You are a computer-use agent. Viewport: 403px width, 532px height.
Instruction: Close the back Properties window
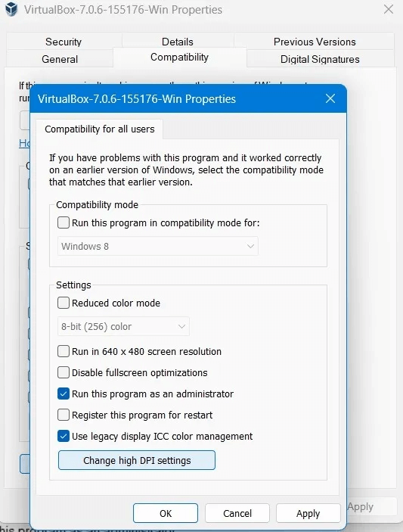click(389, 9)
